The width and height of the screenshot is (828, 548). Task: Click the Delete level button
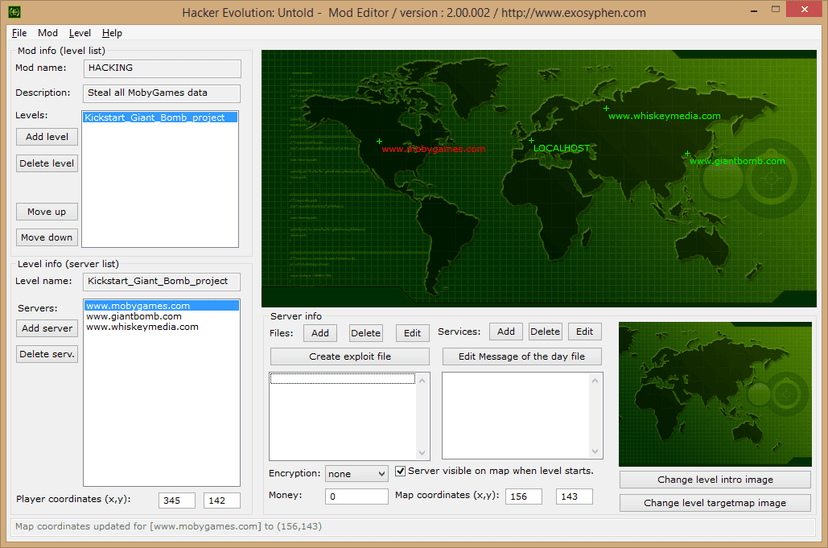pos(47,163)
